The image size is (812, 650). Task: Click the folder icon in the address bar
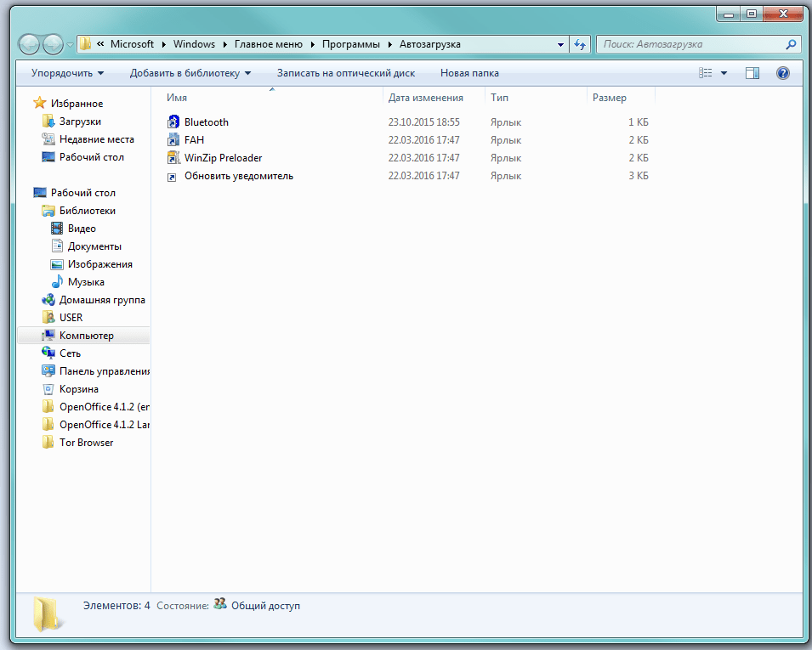85,44
